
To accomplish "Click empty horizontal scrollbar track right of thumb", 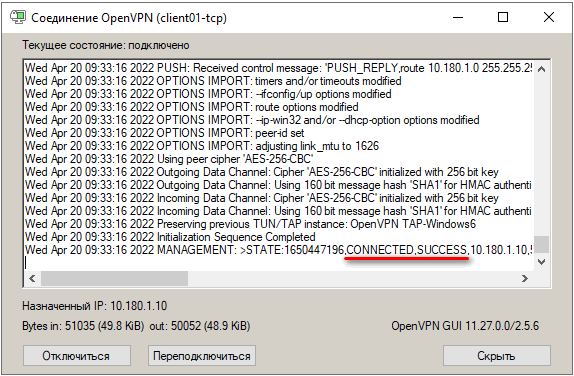I will (352, 279).
